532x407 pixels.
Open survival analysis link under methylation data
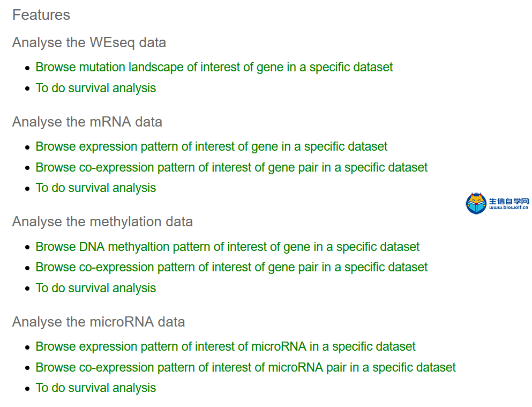(96, 288)
